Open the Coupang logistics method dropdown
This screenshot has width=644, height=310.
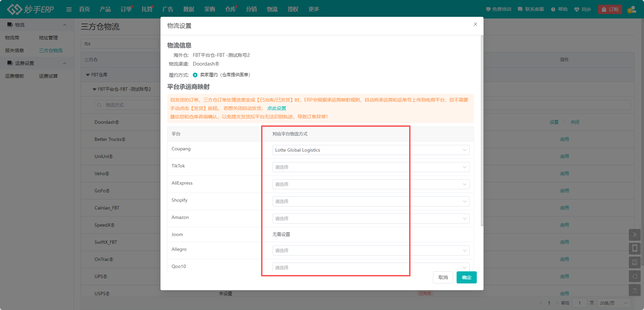click(370, 150)
